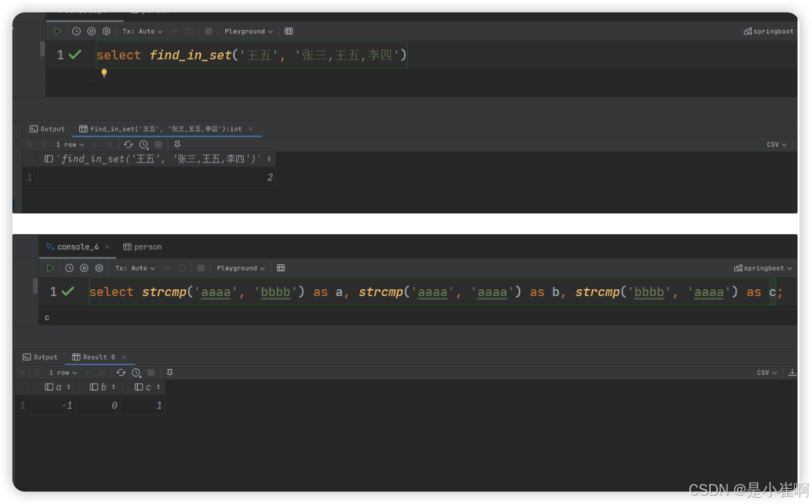The width and height of the screenshot is (812, 504).
Task: Pin the Result 8 tab
Action: tap(169, 372)
